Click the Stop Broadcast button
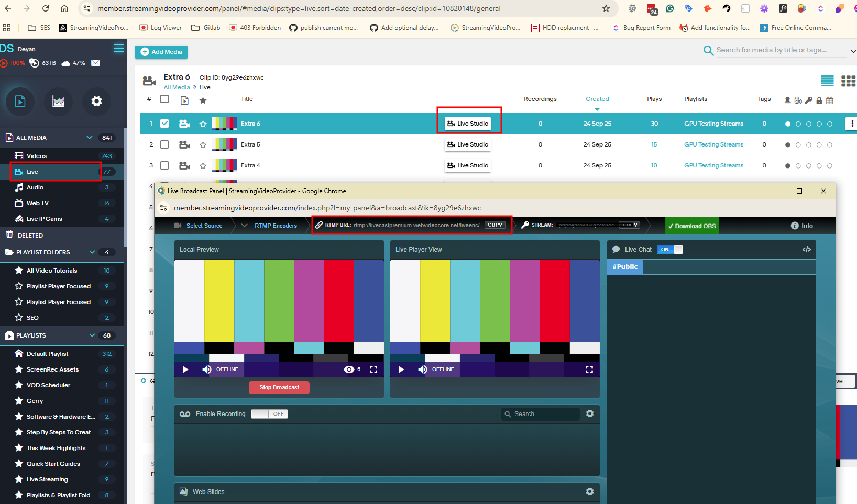This screenshot has height=504, width=857. 279,387
